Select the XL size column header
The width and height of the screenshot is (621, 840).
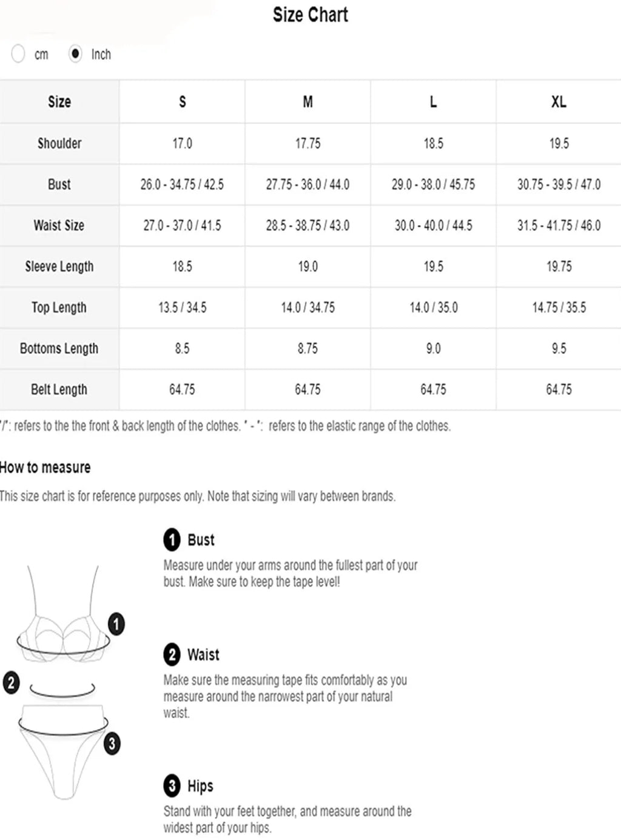click(x=559, y=101)
